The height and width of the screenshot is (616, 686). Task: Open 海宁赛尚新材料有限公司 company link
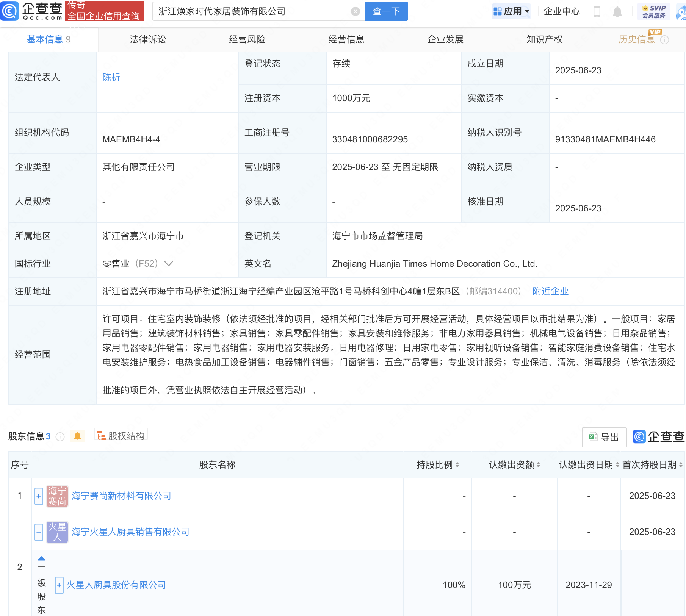tap(121, 496)
